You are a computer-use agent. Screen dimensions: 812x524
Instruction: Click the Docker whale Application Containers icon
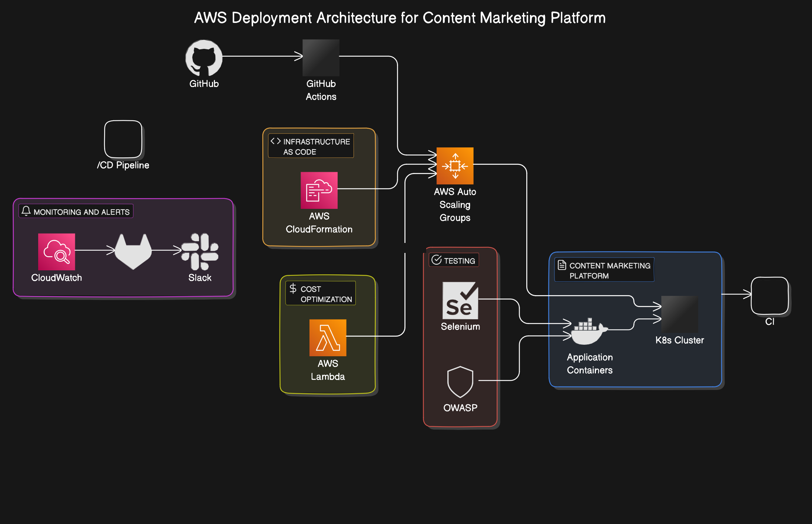pos(590,331)
